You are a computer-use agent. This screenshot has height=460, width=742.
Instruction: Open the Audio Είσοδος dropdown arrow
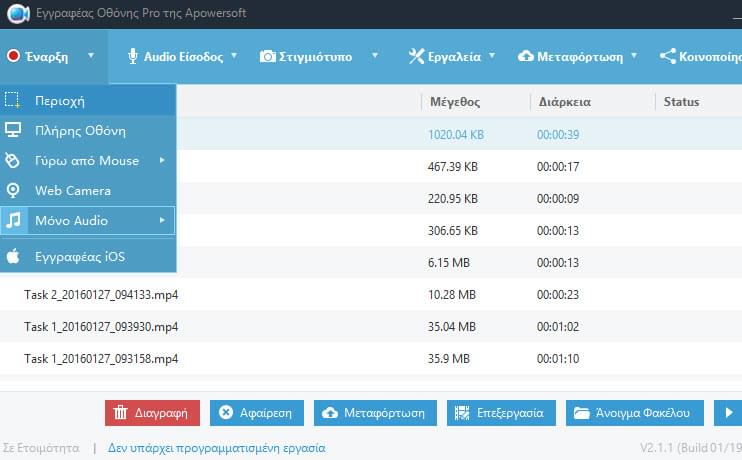[234, 56]
